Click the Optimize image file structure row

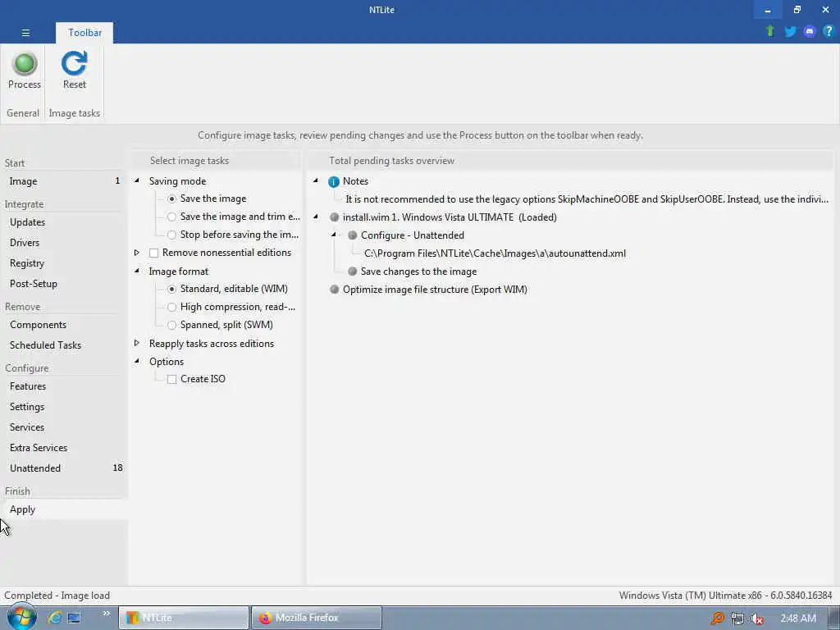coord(435,290)
